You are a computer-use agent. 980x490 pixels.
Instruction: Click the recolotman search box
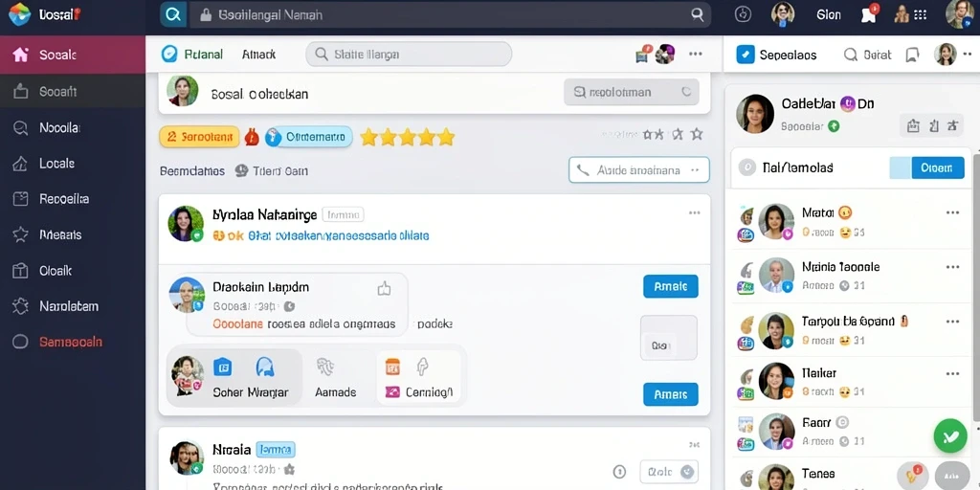pos(632,93)
